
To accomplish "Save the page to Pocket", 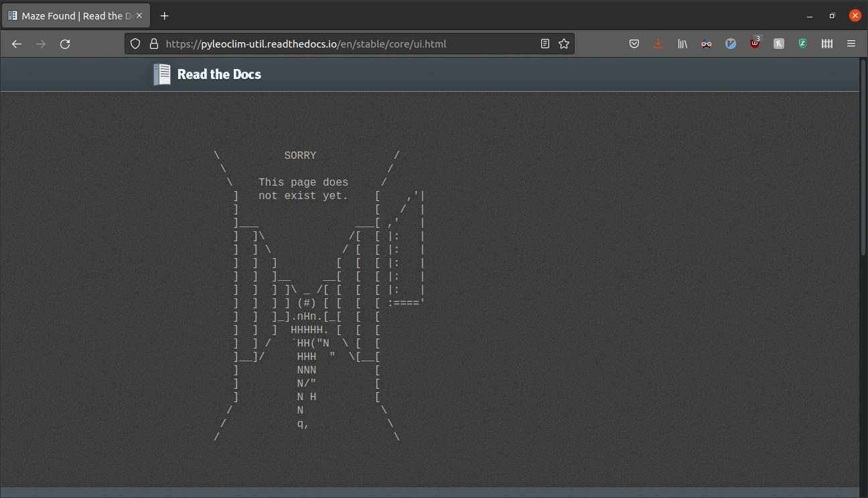I will [x=634, y=44].
